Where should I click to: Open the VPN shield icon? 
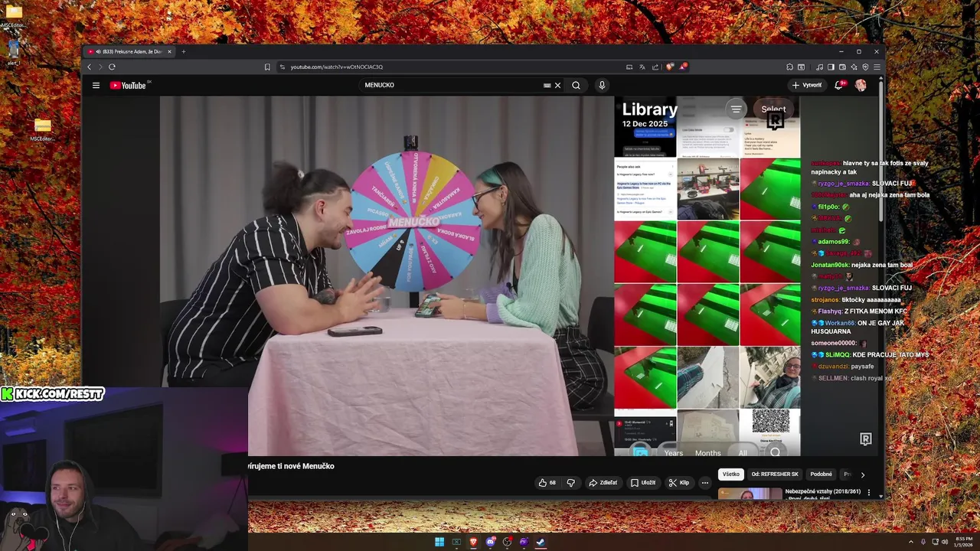(865, 67)
